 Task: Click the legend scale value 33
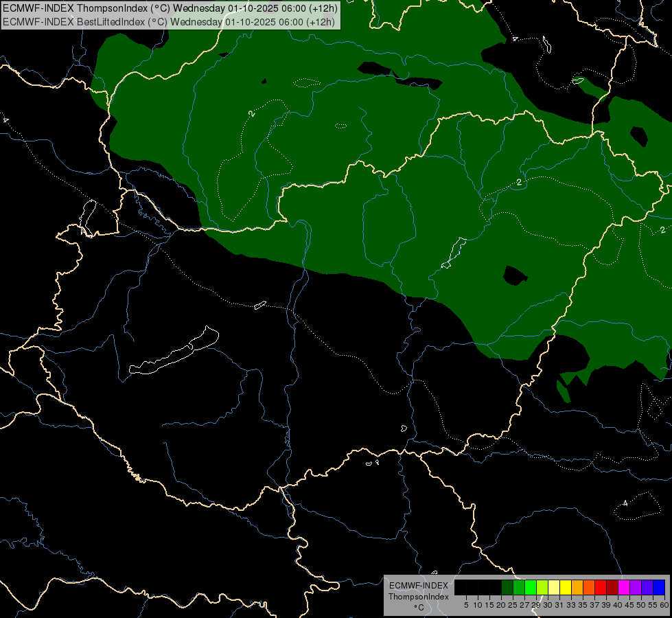coord(571,605)
